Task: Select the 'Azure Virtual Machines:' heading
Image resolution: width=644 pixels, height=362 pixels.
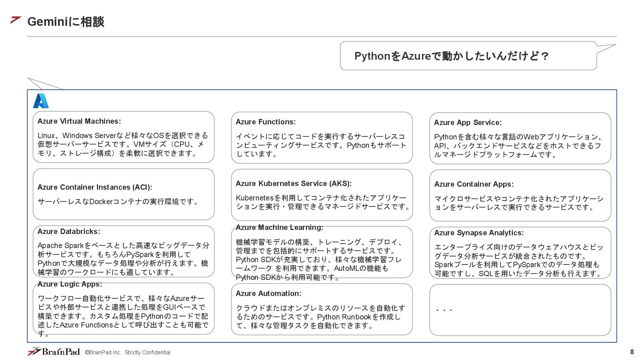Action: [x=79, y=121]
